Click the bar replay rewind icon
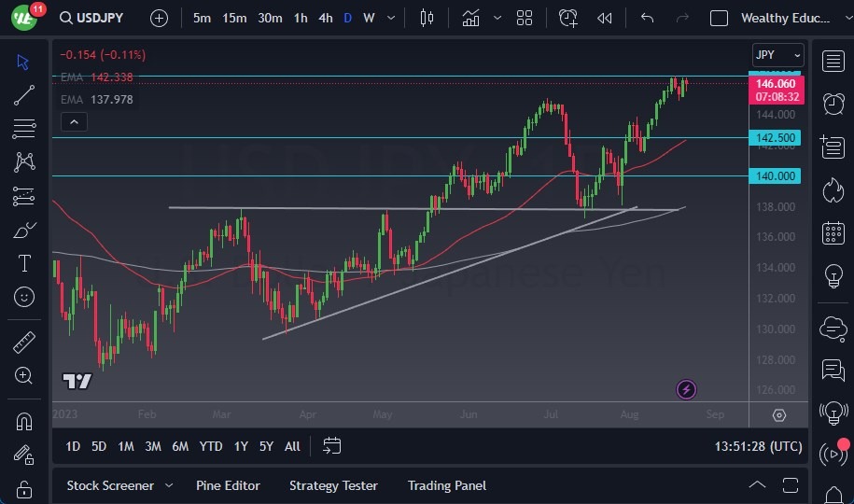Image resolution: width=854 pixels, height=504 pixels. 605,18
